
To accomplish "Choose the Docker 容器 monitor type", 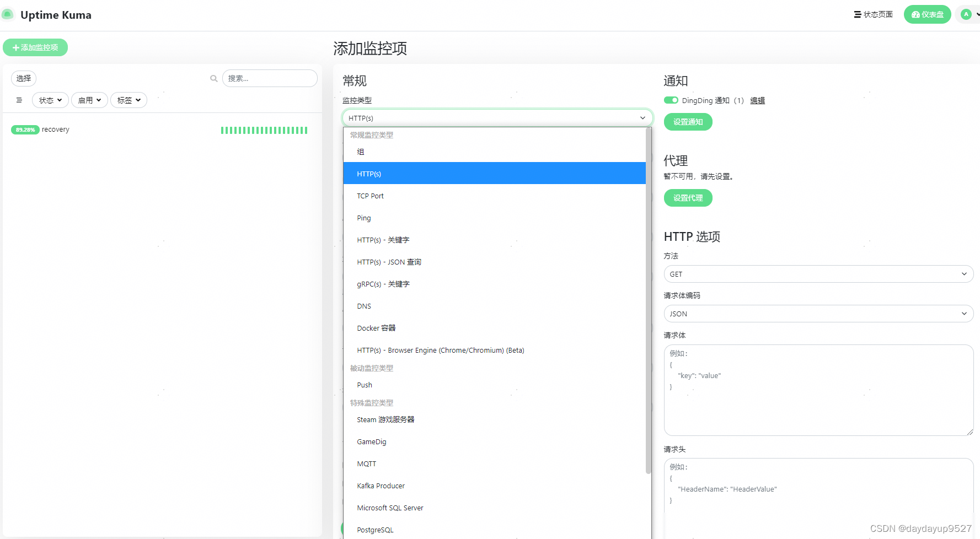I will [494, 328].
